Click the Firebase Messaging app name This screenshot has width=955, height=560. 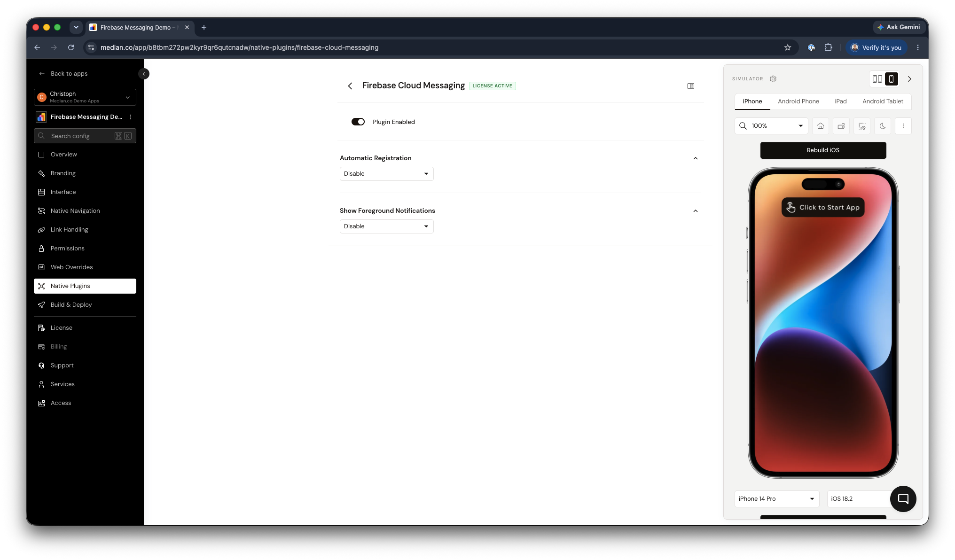[x=86, y=117]
